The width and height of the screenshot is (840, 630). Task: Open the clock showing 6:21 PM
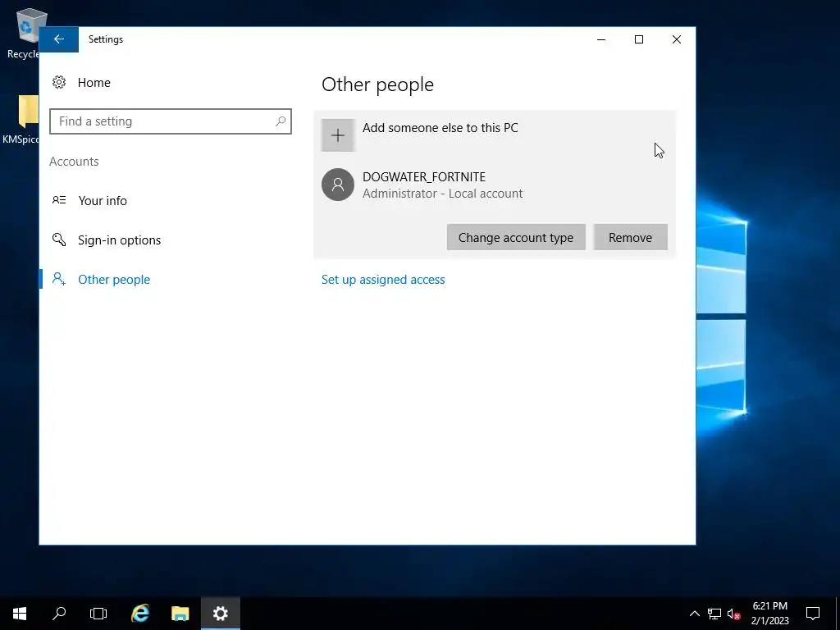pyautogui.click(x=769, y=614)
